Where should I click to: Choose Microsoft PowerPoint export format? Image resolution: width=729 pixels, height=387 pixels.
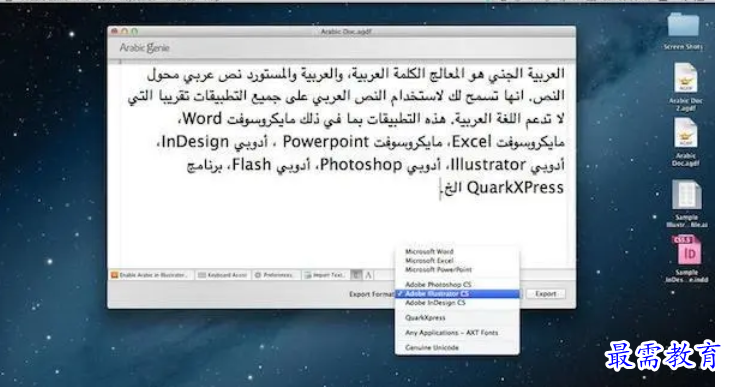pyautogui.click(x=457, y=269)
